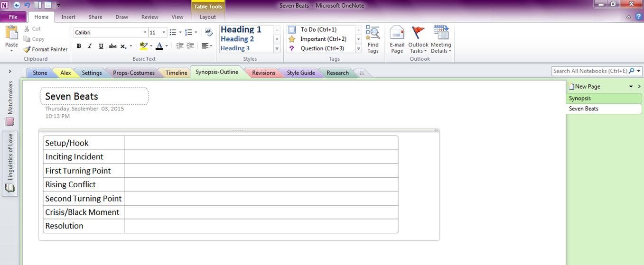Viewport: 644px width, 265px height.
Task: Apply strikethrough formatting
Action: 112,46
